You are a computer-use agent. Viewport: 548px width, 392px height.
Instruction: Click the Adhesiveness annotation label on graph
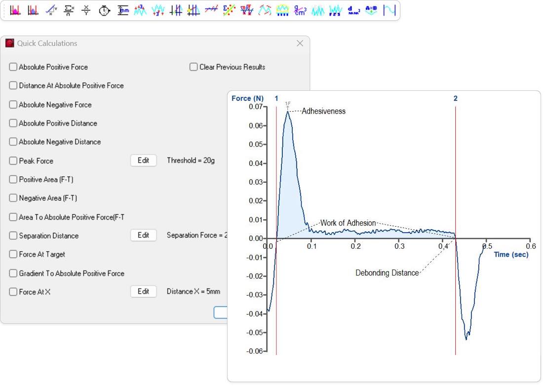323,111
